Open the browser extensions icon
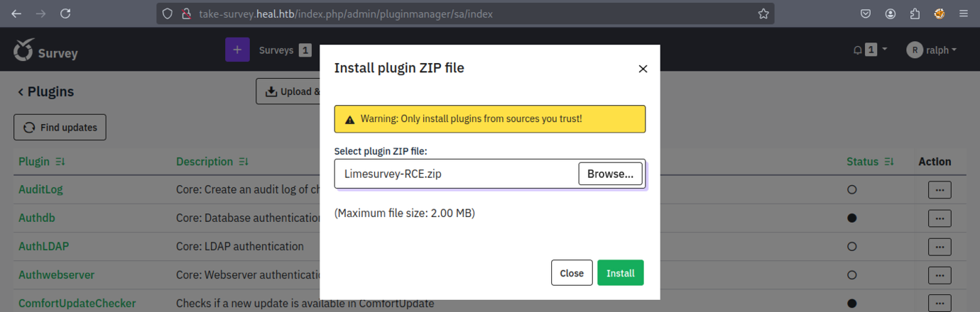The height and width of the screenshot is (312, 980). [915, 13]
